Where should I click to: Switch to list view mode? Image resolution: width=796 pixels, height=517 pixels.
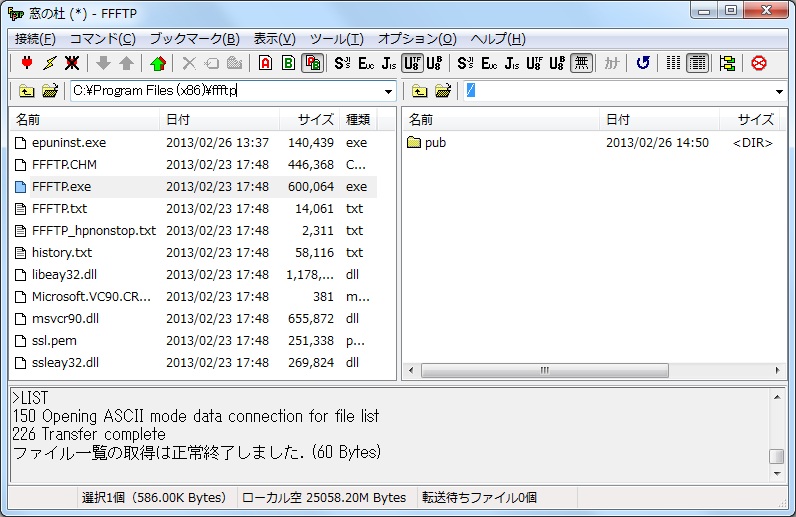673,63
